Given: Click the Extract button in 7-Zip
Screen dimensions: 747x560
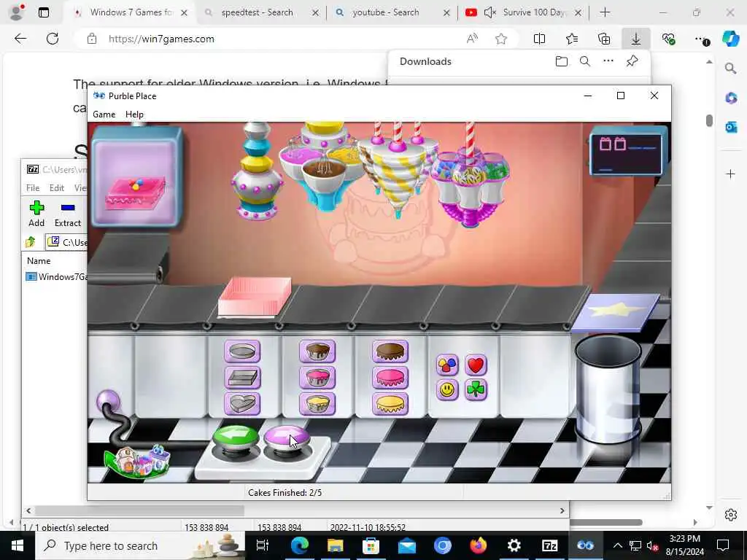Looking at the screenshot, I should tap(68, 214).
